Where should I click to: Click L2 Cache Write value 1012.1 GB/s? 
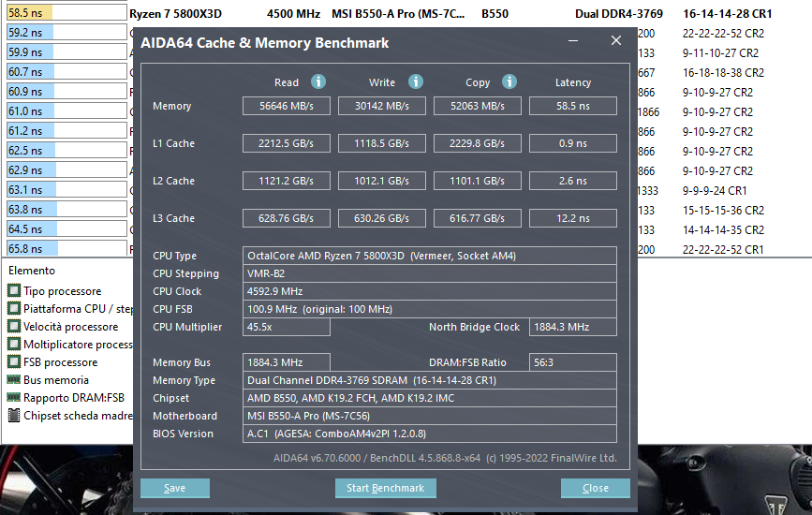click(x=382, y=181)
